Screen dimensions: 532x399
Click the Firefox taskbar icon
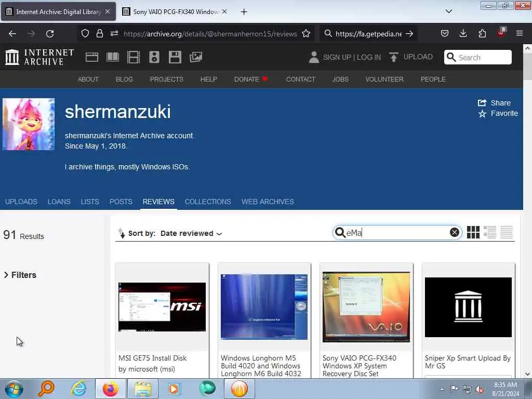pos(110,389)
